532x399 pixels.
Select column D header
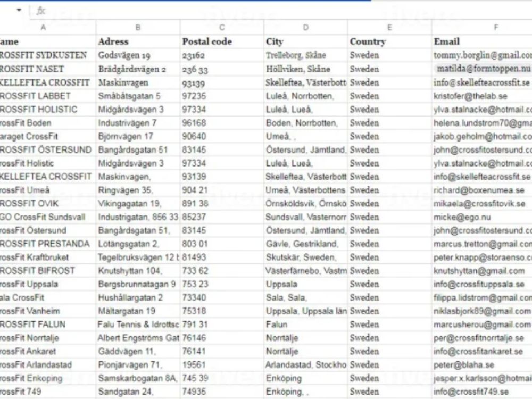(x=306, y=28)
